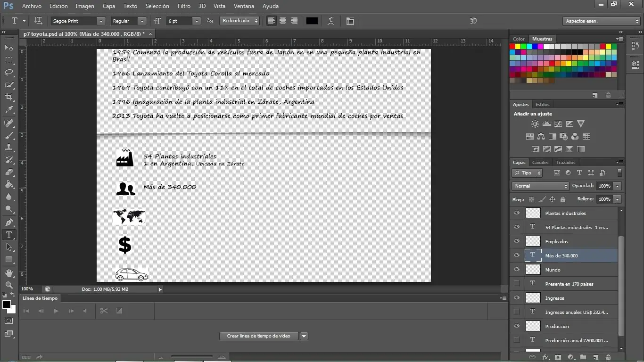Click Crear línea de tiempo de vídeo button
Image resolution: width=644 pixels, height=362 pixels.
click(x=258, y=336)
